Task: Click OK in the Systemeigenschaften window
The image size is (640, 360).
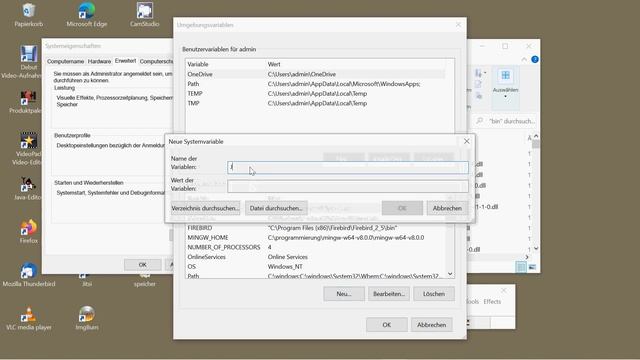Action: 142,265
